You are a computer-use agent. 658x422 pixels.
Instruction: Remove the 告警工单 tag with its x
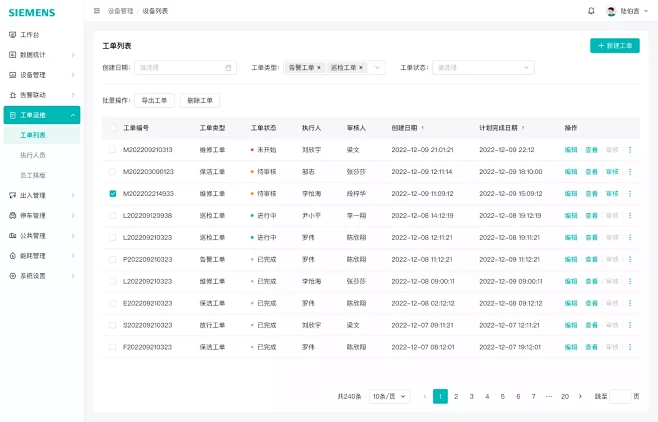pos(319,68)
